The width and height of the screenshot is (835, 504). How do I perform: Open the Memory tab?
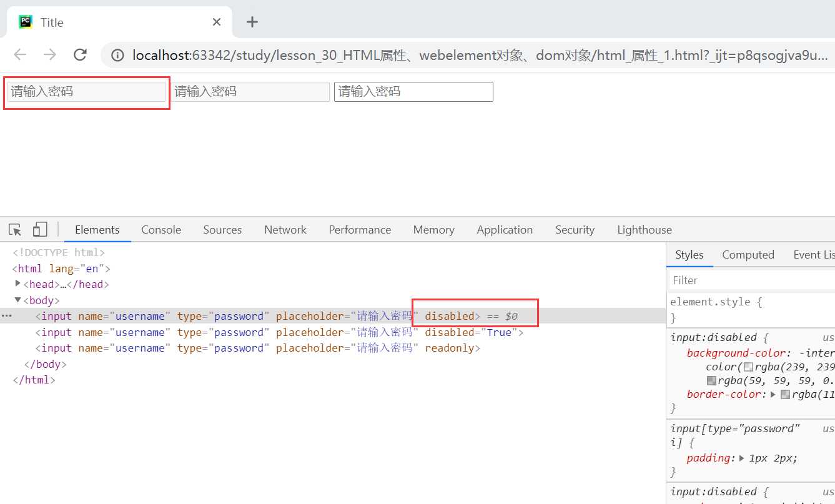click(x=433, y=230)
